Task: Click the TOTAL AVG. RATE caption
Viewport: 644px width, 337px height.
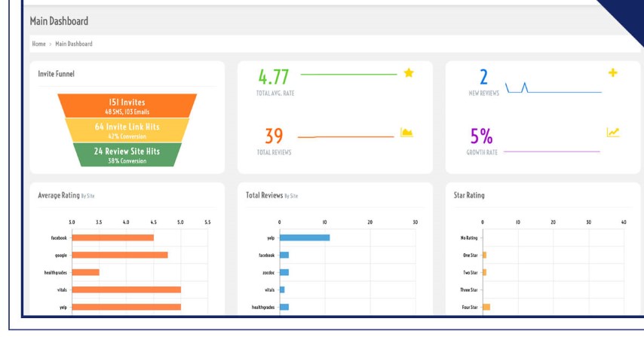Action: (x=275, y=93)
